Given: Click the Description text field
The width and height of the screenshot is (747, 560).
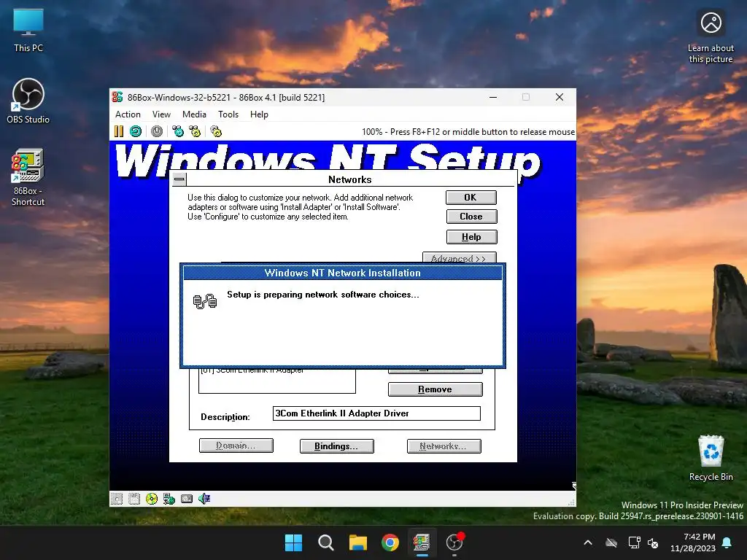Looking at the screenshot, I should point(376,413).
